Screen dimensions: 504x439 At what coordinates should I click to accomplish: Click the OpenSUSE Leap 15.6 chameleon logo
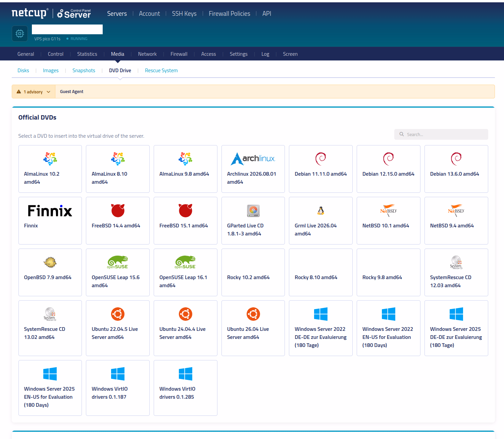(118, 262)
